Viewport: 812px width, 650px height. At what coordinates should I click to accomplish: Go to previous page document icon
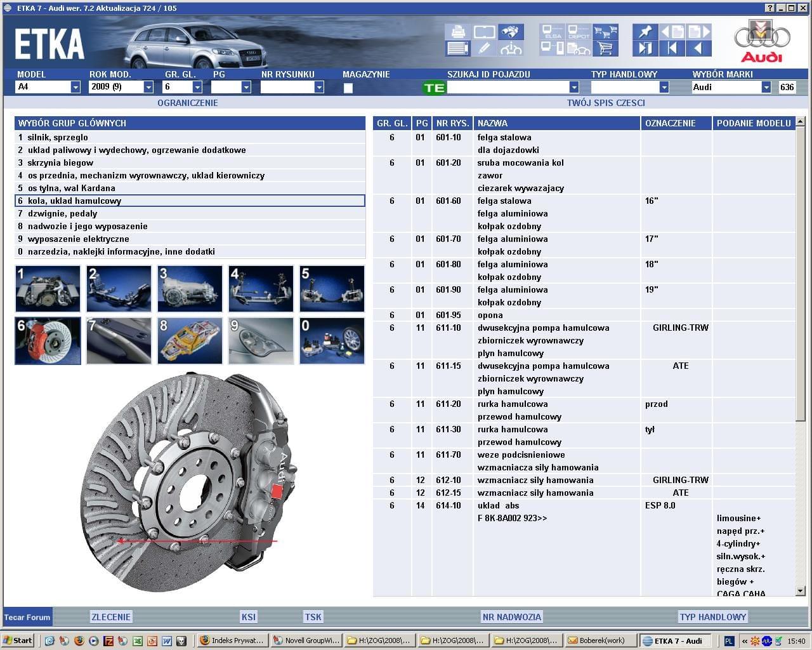(672, 32)
